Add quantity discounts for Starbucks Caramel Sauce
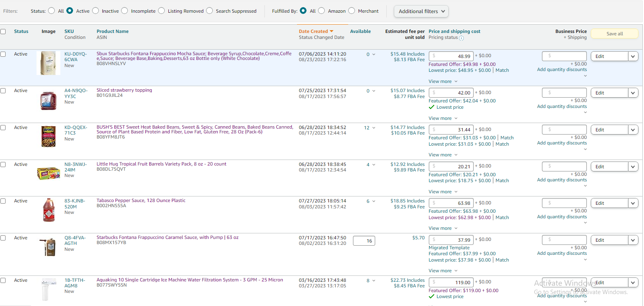 point(562,253)
